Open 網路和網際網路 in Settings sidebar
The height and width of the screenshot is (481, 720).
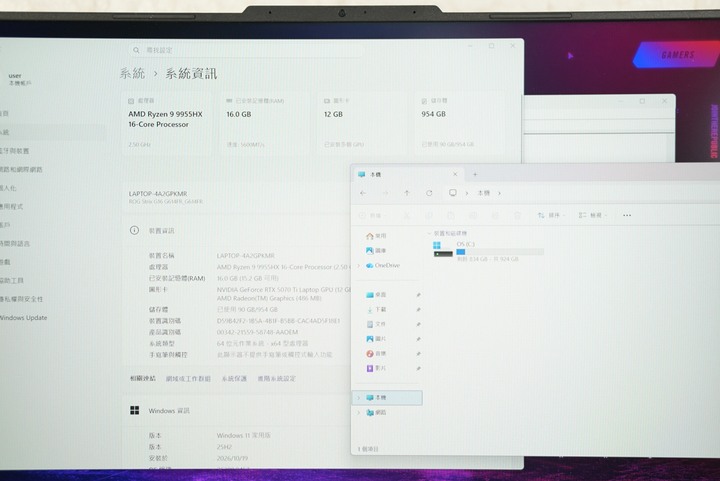coord(21,169)
